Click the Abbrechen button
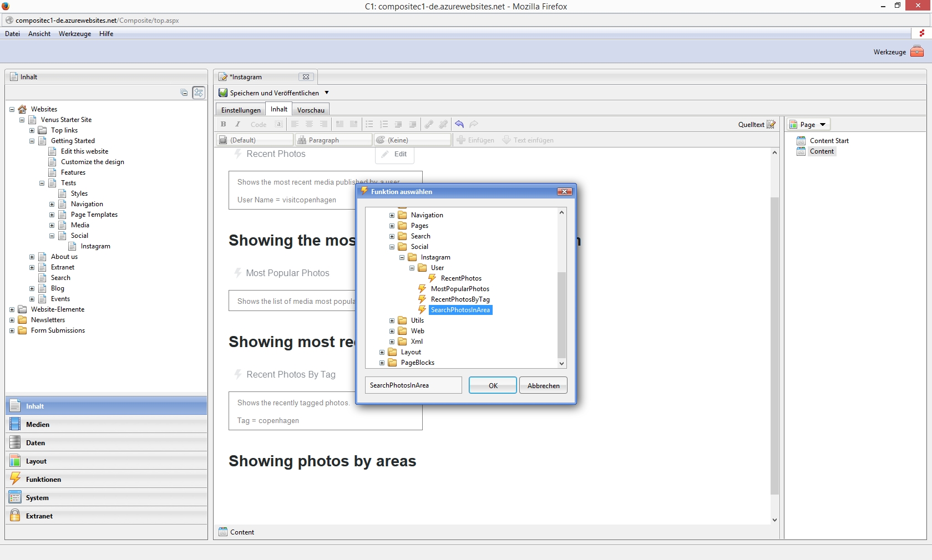 coord(543,385)
